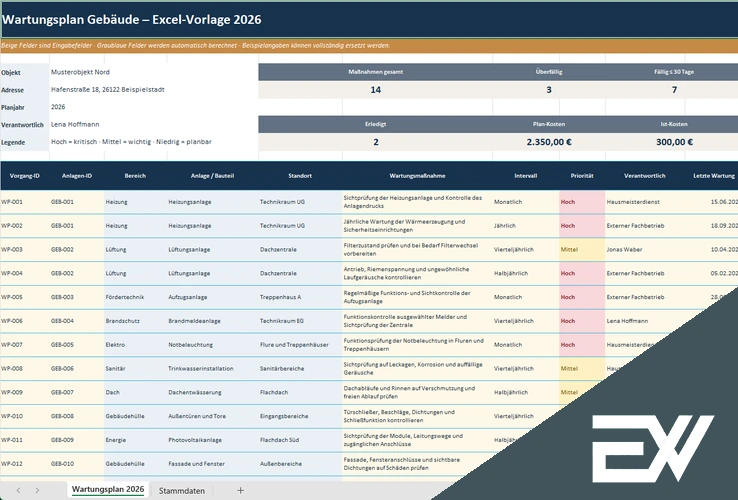Viewport: 738px width, 500px height.
Task: Select Verantwortlich cell Lena Hoffmann
Action: point(153,124)
